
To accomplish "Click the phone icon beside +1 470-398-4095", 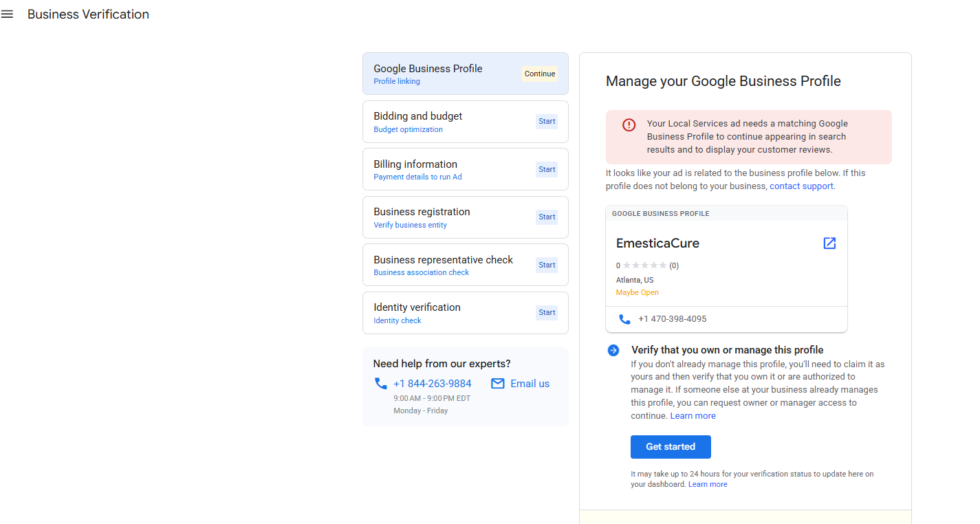I will (x=624, y=319).
